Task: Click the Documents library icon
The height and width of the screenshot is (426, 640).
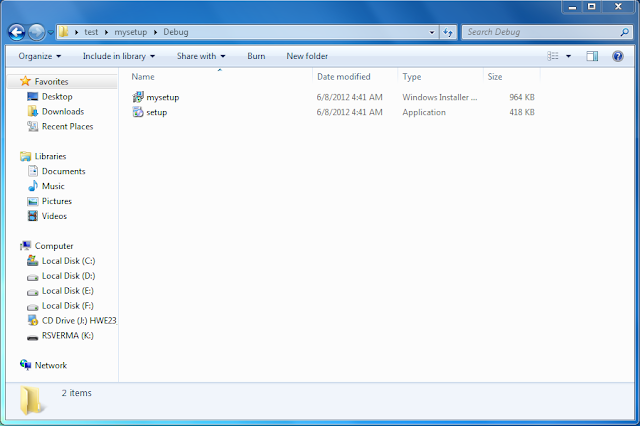Action: (33, 171)
